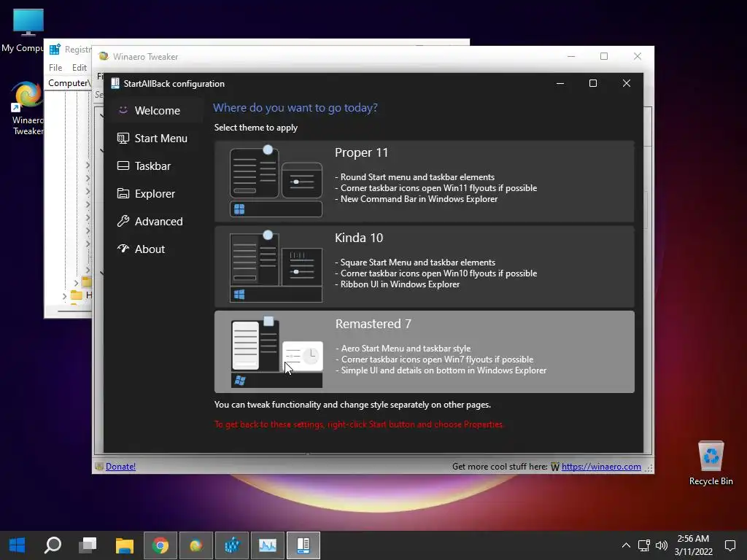
Task: Click the Donate! link in Winaero Tweaker
Action: [x=120, y=467]
